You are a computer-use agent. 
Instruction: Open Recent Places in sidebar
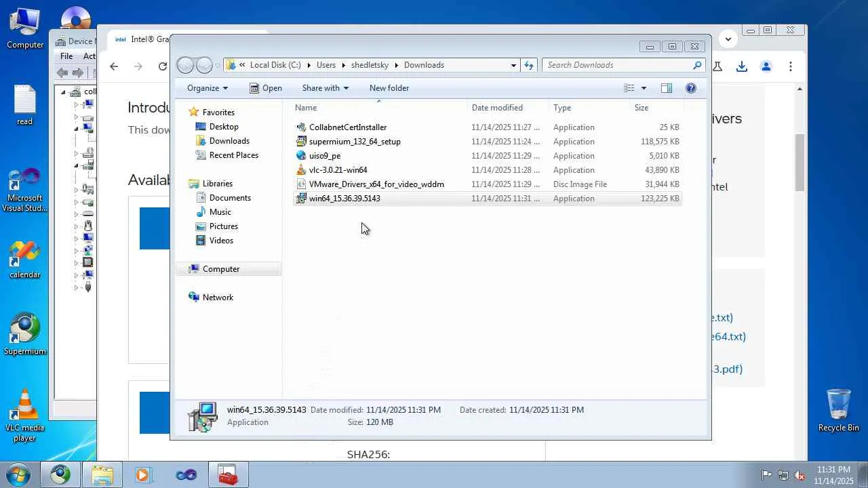point(234,155)
